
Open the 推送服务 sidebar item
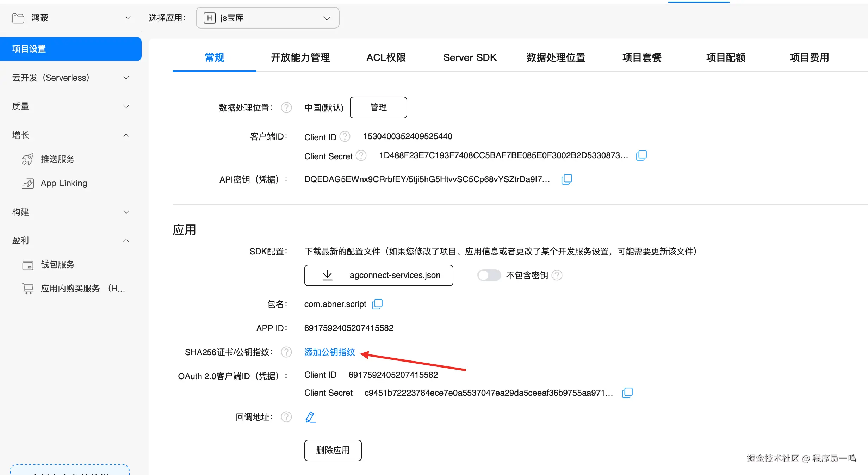coord(57,159)
